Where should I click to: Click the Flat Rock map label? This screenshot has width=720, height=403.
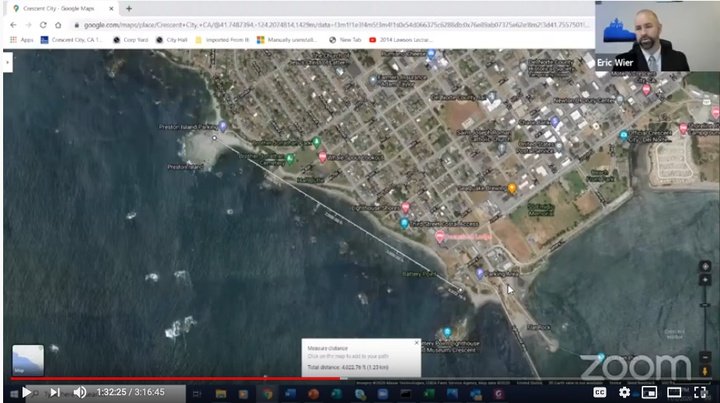pyautogui.click(x=539, y=327)
